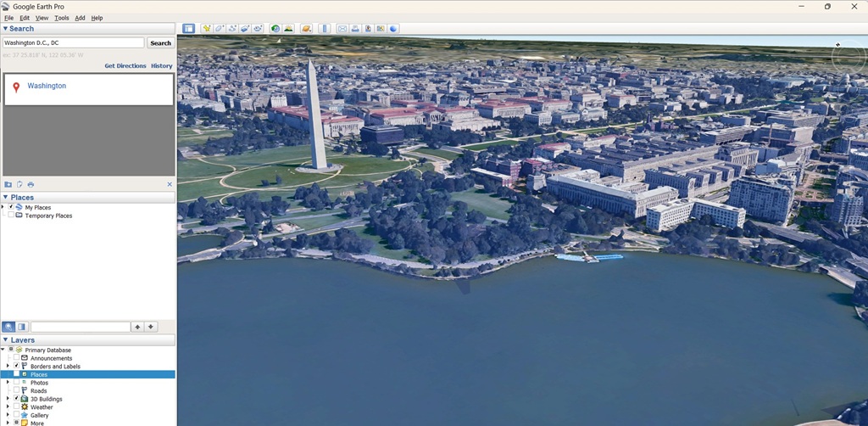Open the Get Directions link

pyautogui.click(x=125, y=65)
